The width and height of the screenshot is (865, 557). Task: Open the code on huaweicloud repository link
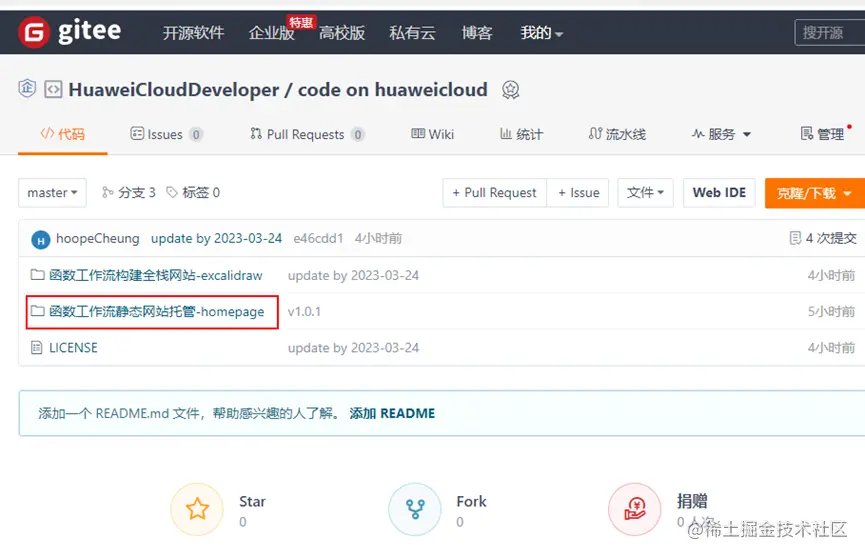point(392,89)
